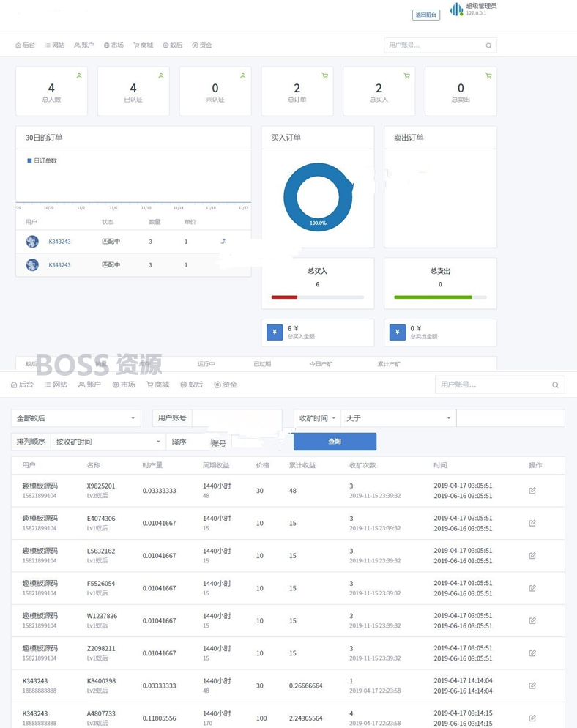Click the cart icon on 总卖出 card
This screenshot has width=577, height=728.
[488, 75]
